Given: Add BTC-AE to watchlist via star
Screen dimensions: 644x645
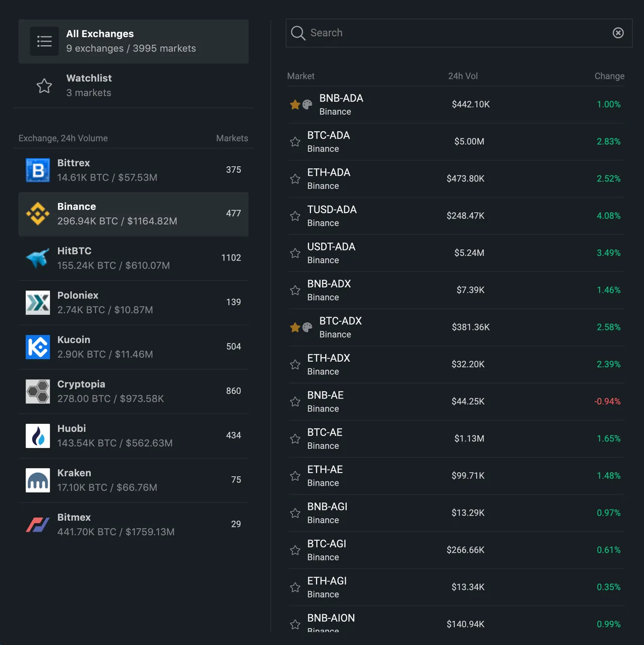Looking at the screenshot, I should (x=295, y=439).
